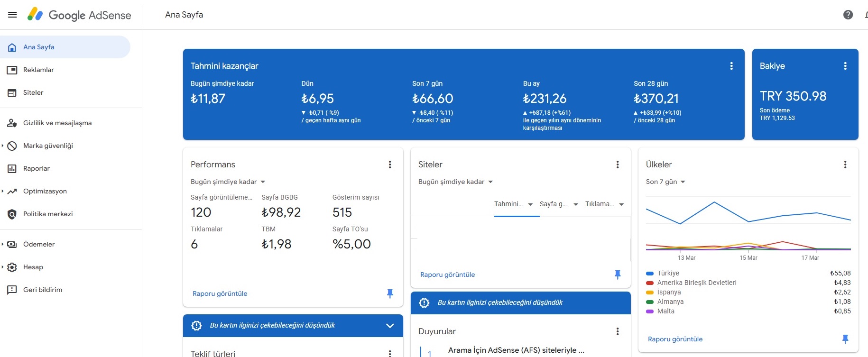Click the Siteler sidebar icon
Screen dimensions: 868x357
pos(12,92)
